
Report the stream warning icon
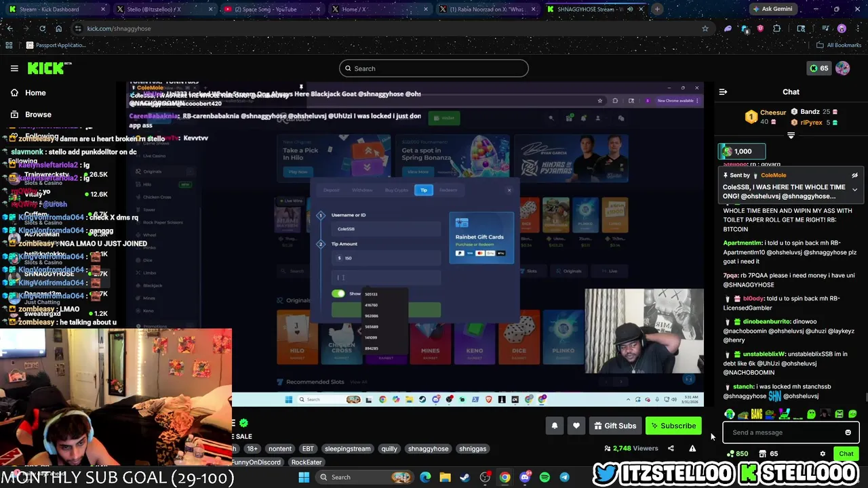(692, 448)
